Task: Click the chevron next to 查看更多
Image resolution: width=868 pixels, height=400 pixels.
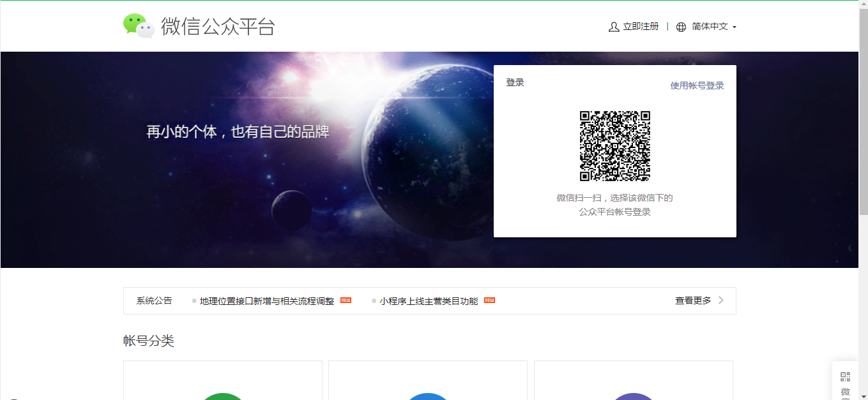Action: [721, 300]
